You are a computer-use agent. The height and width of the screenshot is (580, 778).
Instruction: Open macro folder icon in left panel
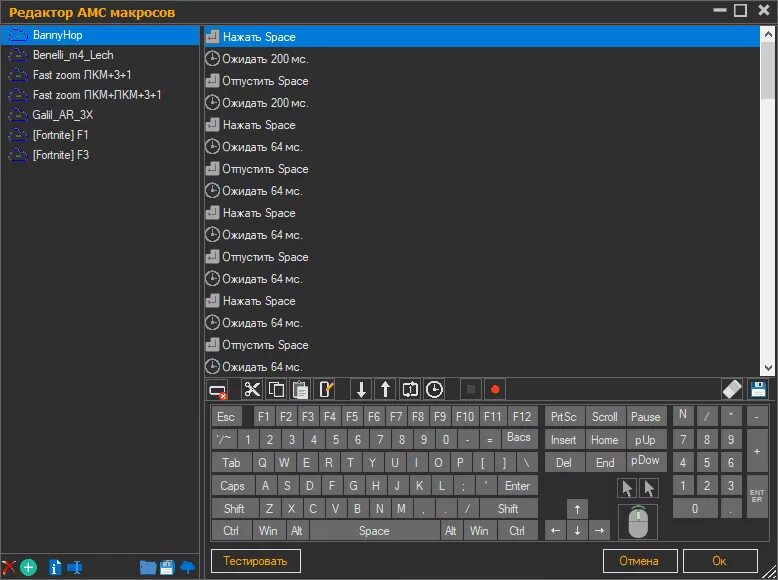(148, 567)
